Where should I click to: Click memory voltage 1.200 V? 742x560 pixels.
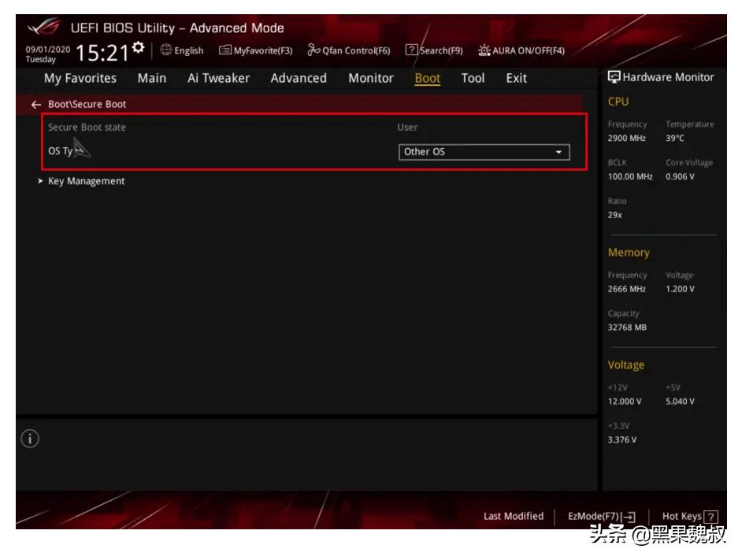680,289
